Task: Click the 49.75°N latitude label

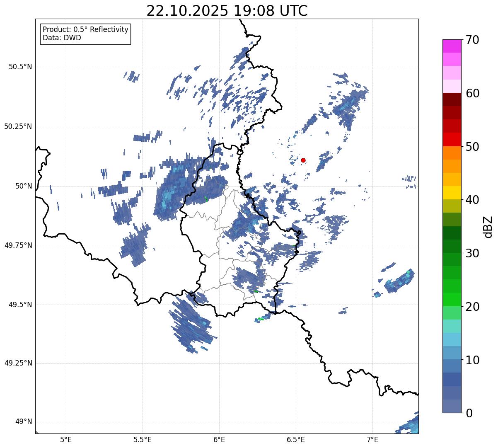Action: [18, 245]
